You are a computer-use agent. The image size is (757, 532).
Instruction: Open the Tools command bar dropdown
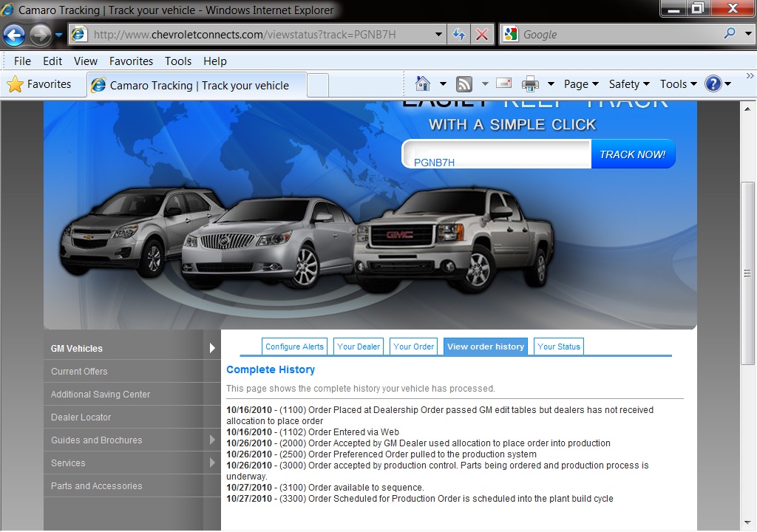[679, 84]
